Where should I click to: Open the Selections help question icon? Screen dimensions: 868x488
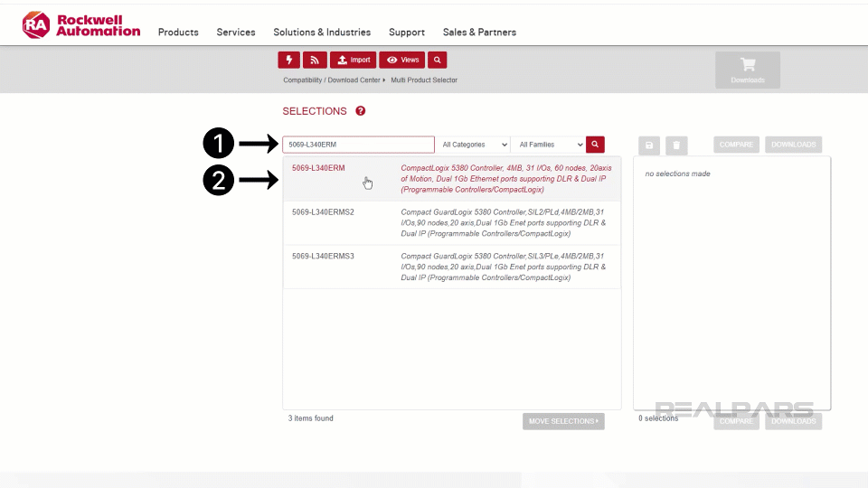click(361, 111)
